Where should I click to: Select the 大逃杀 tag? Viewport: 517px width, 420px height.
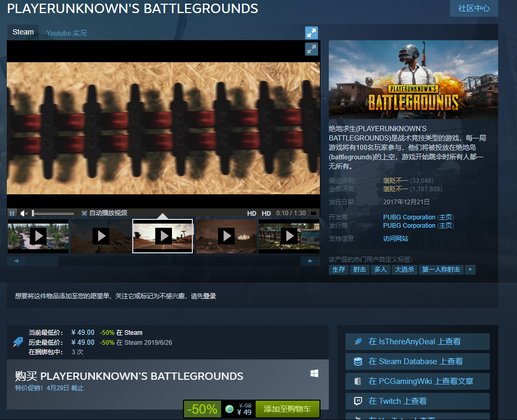coord(405,270)
